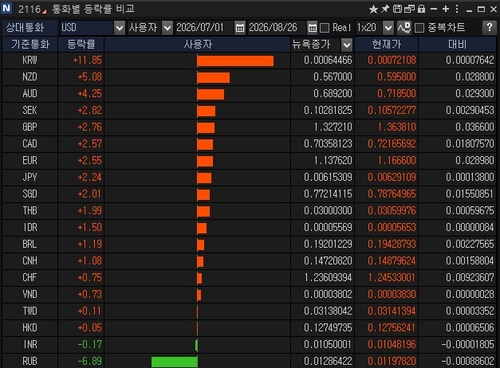Click the chart display icon next to 1x20

tap(404, 28)
